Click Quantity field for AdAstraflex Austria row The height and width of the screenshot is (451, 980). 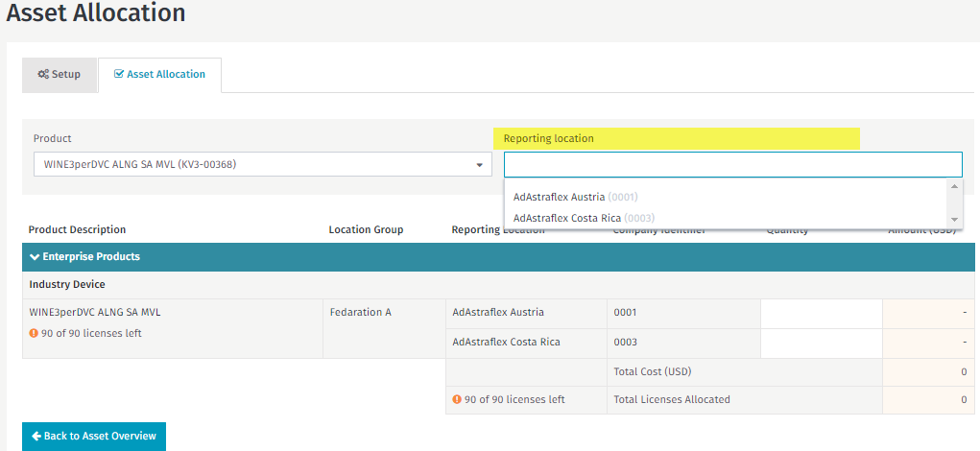point(821,313)
